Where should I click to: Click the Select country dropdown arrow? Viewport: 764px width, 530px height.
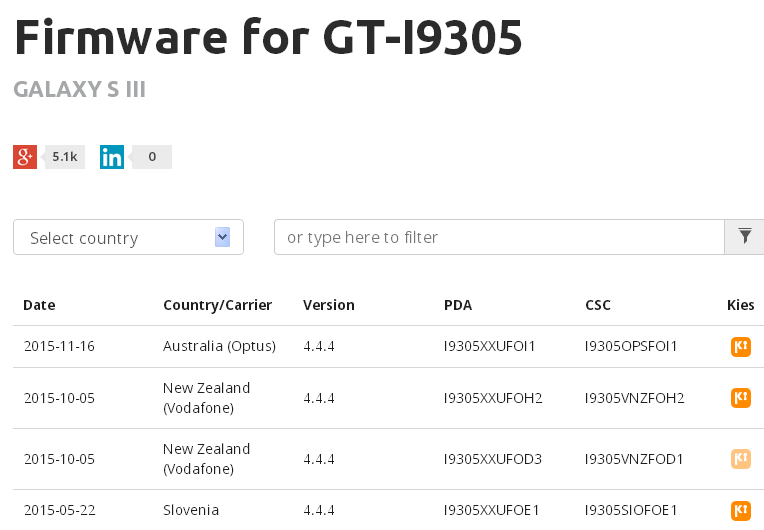tap(223, 237)
